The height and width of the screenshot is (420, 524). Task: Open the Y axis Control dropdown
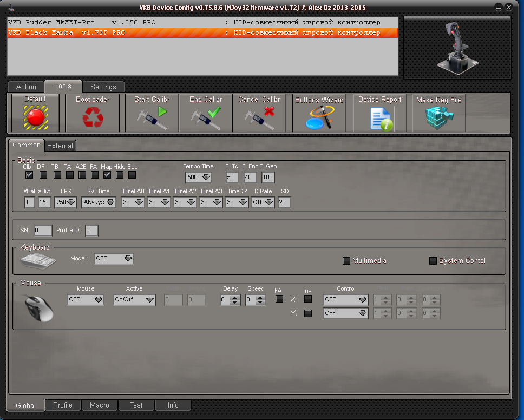point(345,313)
